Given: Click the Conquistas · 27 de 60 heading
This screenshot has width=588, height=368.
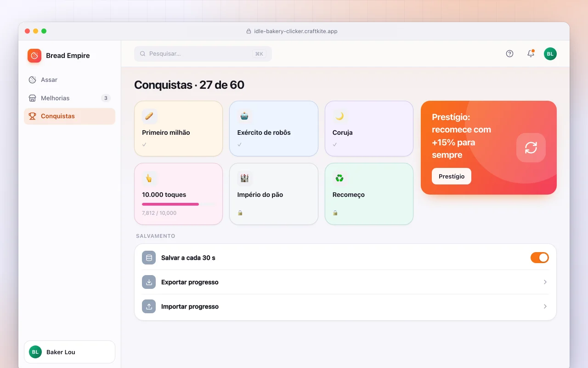Looking at the screenshot, I should (x=189, y=85).
